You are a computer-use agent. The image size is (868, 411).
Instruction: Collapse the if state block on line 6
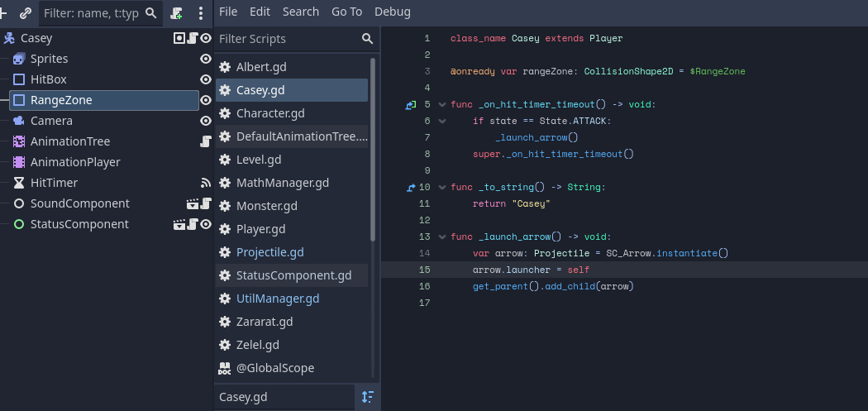[x=441, y=121]
